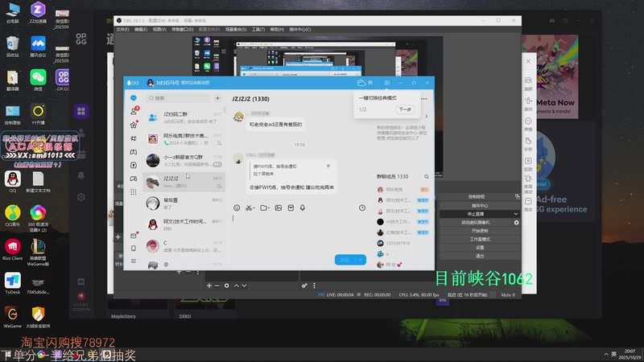Open conversation with contact named C
Viewport: 644px width, 362px height.
coord(184,246)
